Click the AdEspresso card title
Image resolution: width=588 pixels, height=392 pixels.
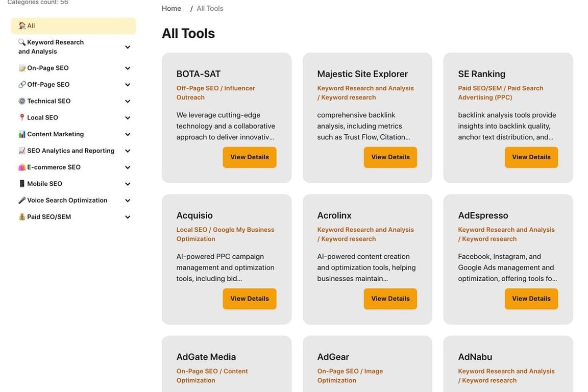point(483,215)
